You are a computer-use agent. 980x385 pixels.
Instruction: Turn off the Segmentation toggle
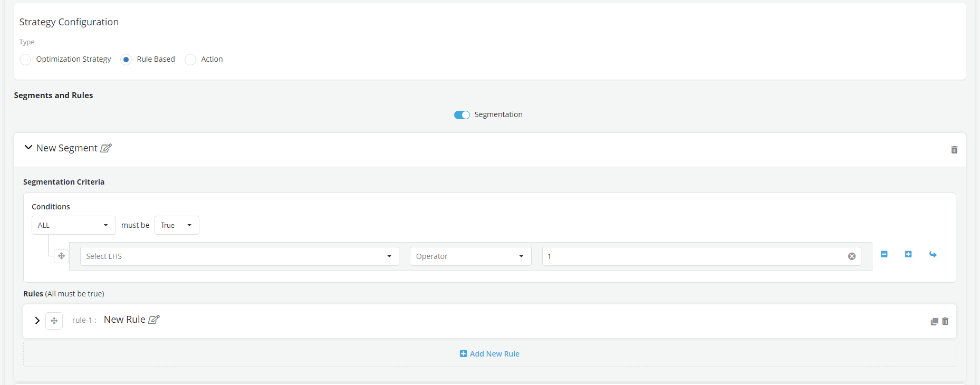462,115
